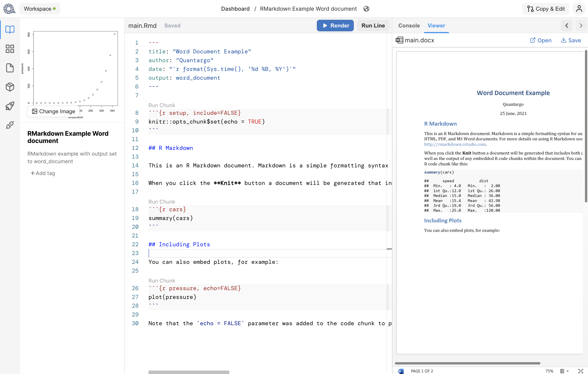Click the Run Line button

(x=373, y=25)
